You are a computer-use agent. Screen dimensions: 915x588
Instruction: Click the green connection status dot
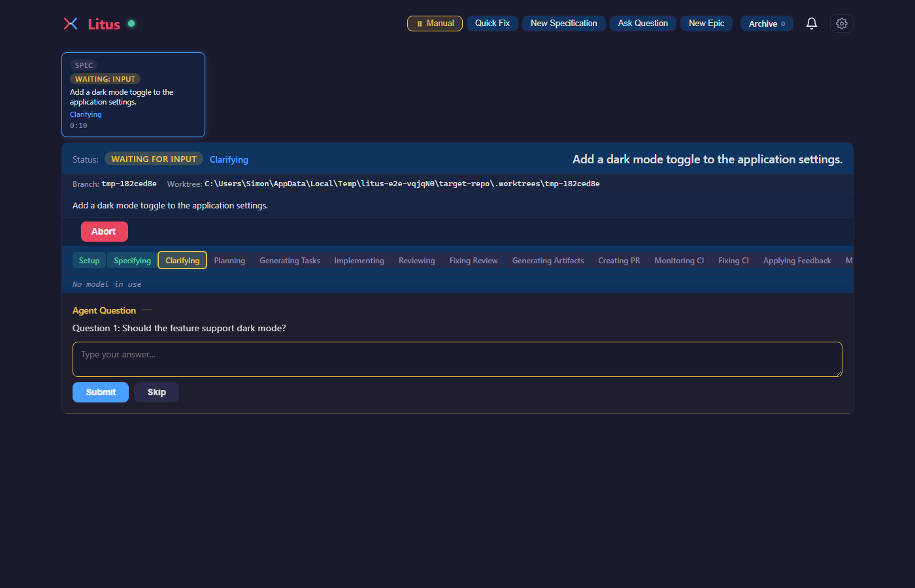click(131, 24)
